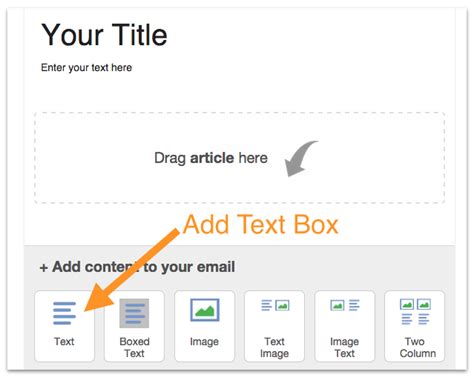The width and height of the screenshot is (474, 383).
Task: Click the Image Text label
Action: (345, 347)
